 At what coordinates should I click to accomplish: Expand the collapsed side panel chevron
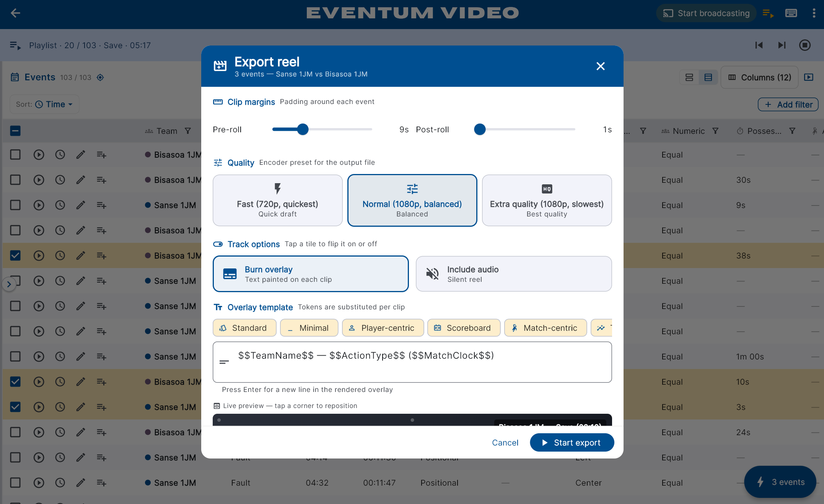pyautogui.click(x=9, y=284)
